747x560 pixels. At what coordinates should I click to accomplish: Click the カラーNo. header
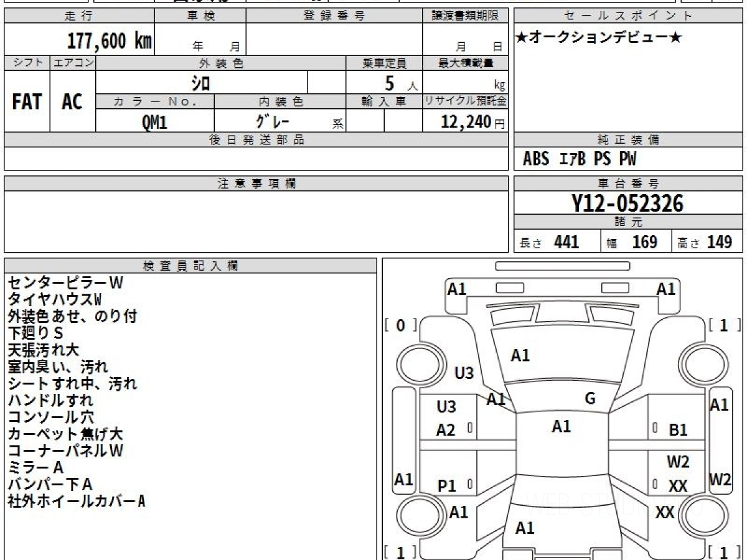(x=155, y=101)
